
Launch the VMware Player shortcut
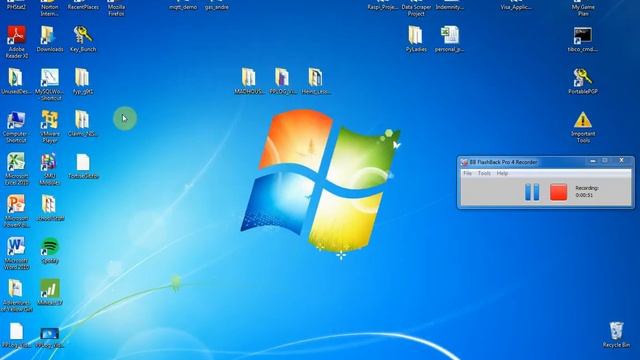[49, 120]
